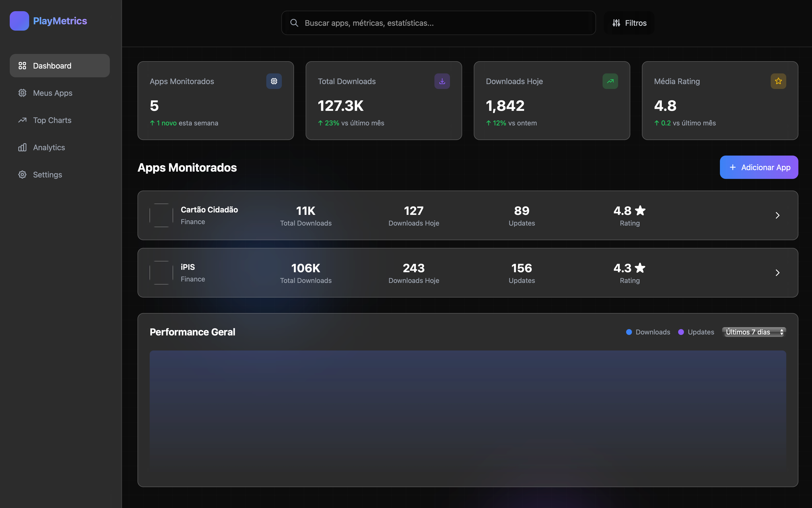812x508 pixels.
Task: Open the iPIS app name
Action: (x=188, y=267)
